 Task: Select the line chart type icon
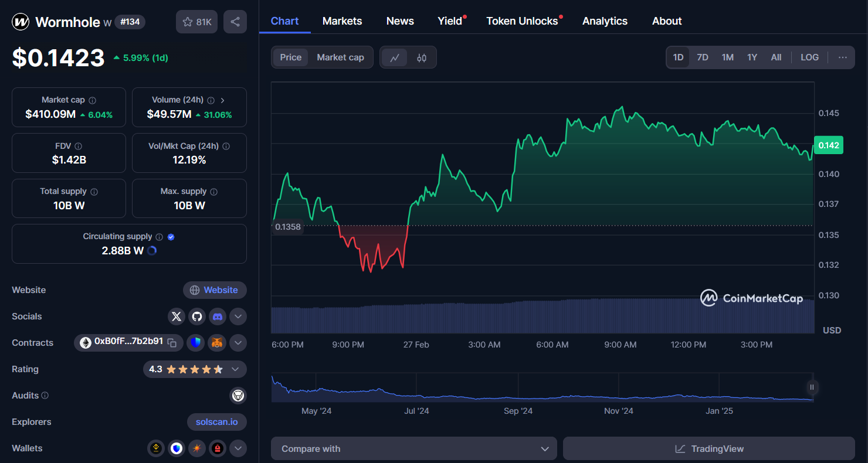pos(395,57)
